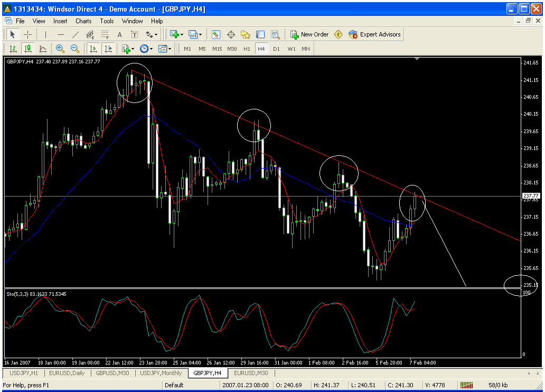Open the Navigator window icon
Viewport: 545px width, 392px height.
click(x=246, y=34)
